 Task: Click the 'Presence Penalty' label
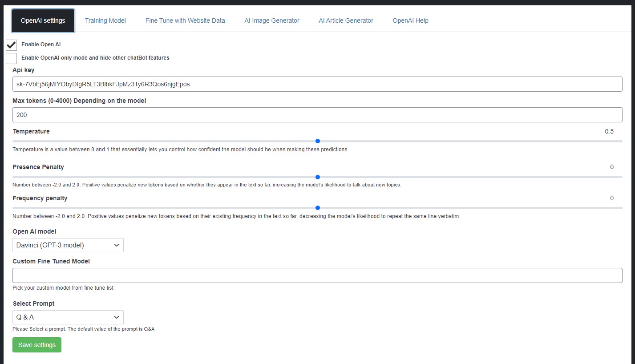coord(38,167)
